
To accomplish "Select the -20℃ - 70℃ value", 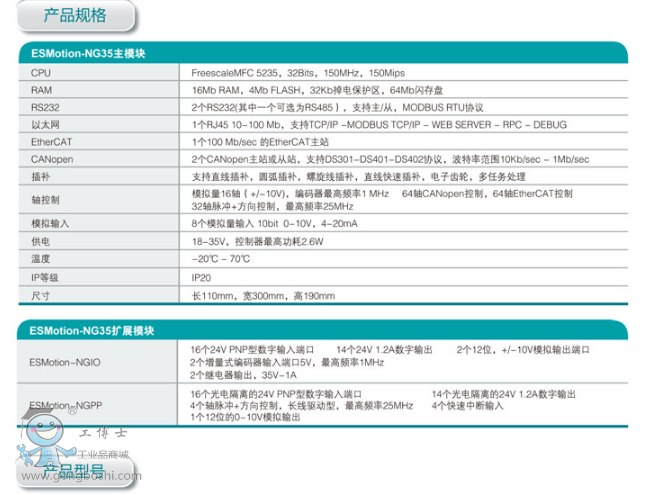I will click(221, 259).
